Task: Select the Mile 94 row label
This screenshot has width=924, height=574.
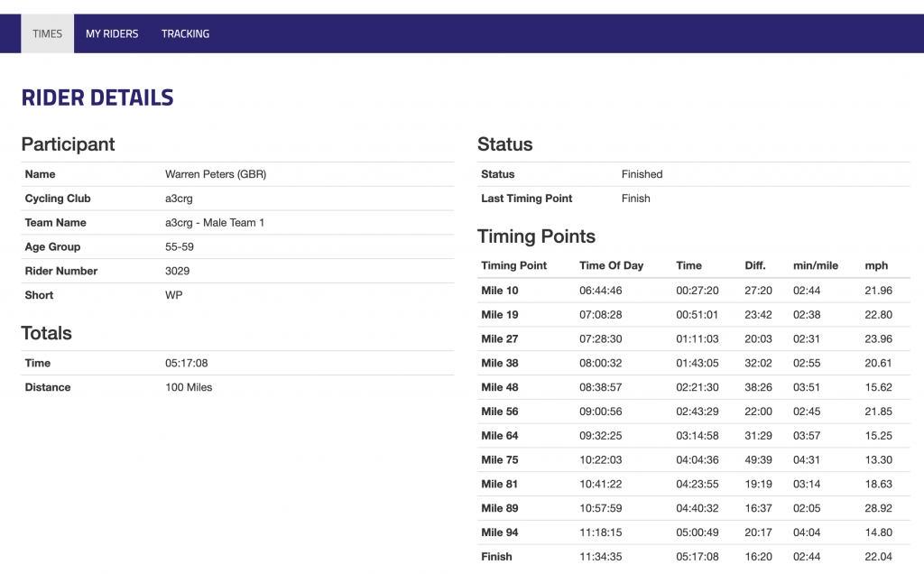Action: click(x=500, y=532)
